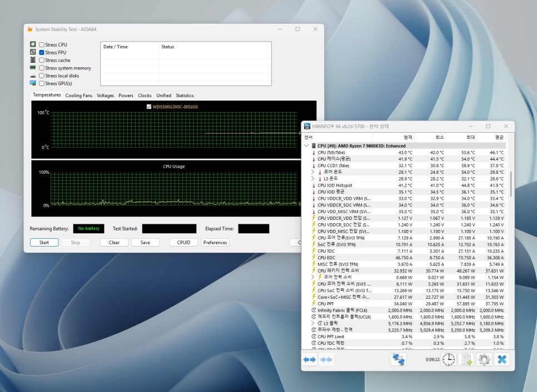Click the Stress GPU(s) monitor icon

(x=33, y=83)
